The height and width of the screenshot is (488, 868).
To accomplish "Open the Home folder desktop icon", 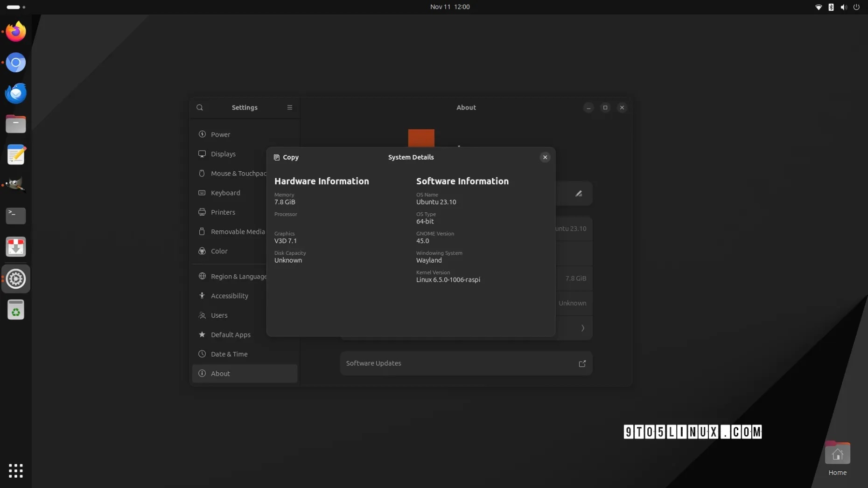I will 837,459.
